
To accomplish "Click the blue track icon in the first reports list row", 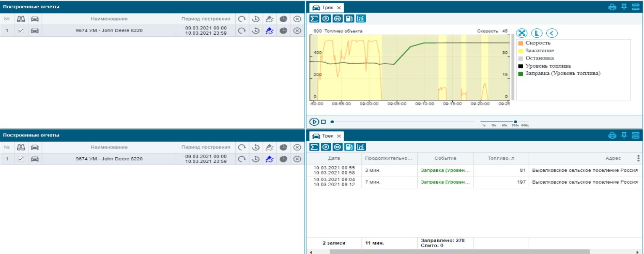I will click(269, 31).
